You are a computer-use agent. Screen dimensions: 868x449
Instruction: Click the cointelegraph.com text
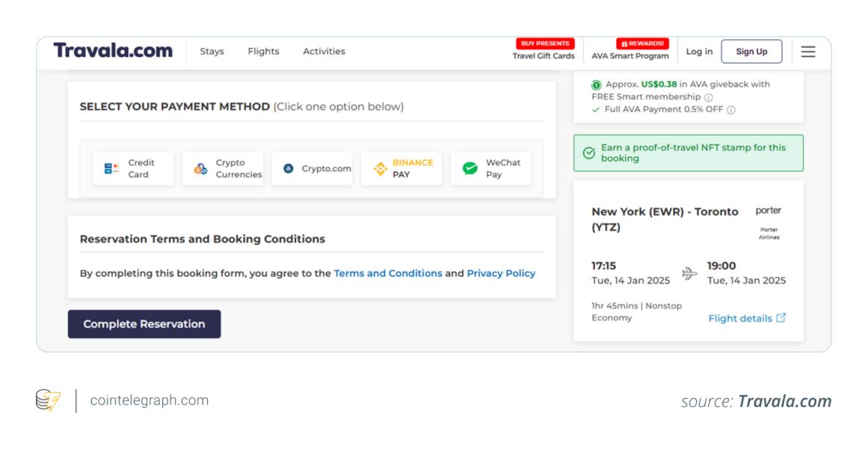150,400
